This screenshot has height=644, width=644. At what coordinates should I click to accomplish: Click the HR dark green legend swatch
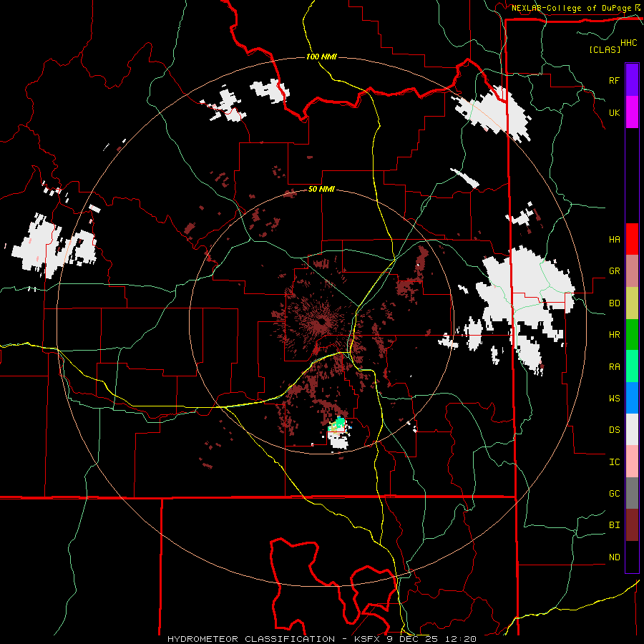click(632, 335)
